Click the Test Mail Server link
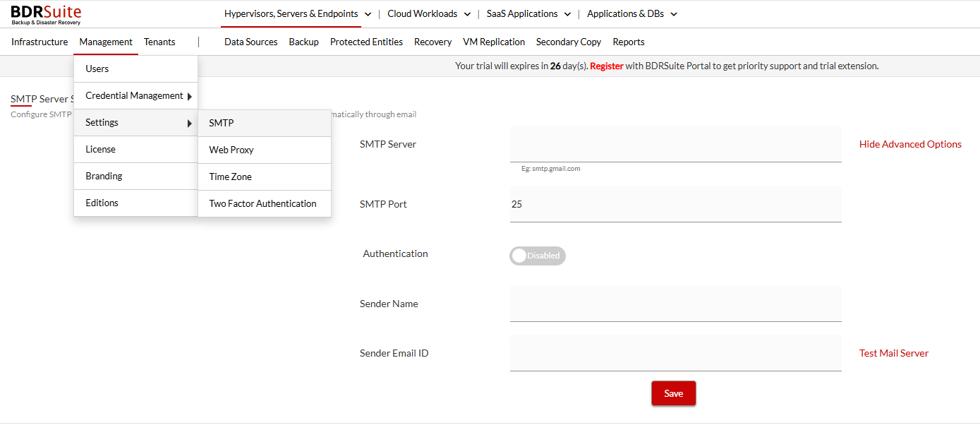Screen dimensions: 980x430 pos(893,353)
